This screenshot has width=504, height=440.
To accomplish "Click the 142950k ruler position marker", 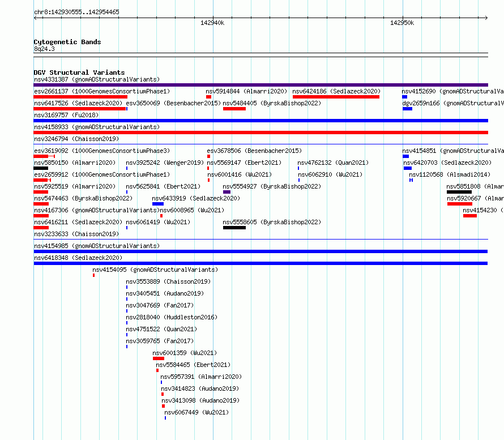I will (402, 23).
